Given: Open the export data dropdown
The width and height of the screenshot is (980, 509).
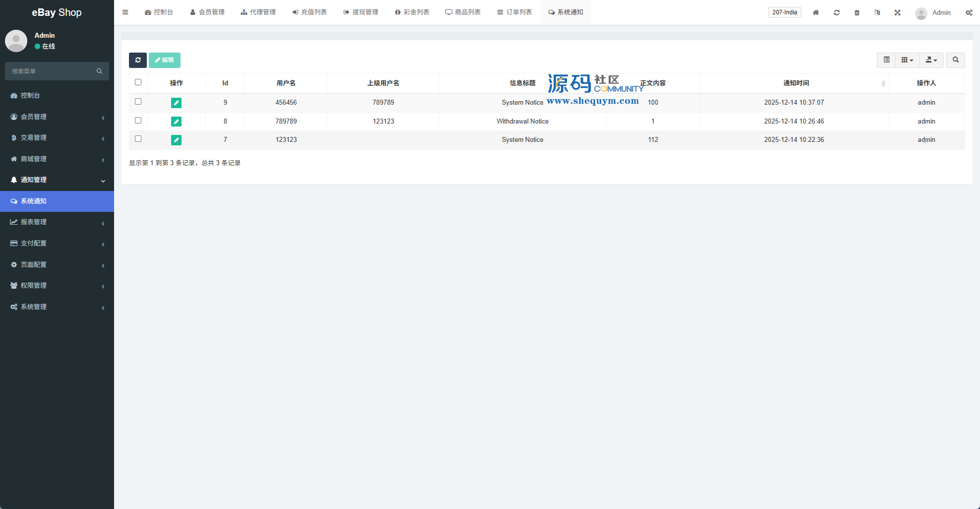Looking at the screenshot, I should (x=931, y=60).
